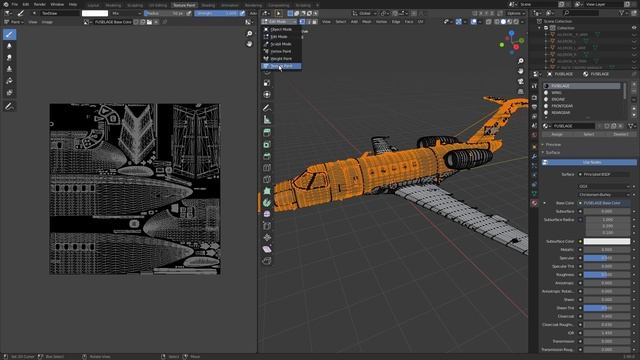
Task: Choose Weight Paint from mode menu
Action: [281, 59]
